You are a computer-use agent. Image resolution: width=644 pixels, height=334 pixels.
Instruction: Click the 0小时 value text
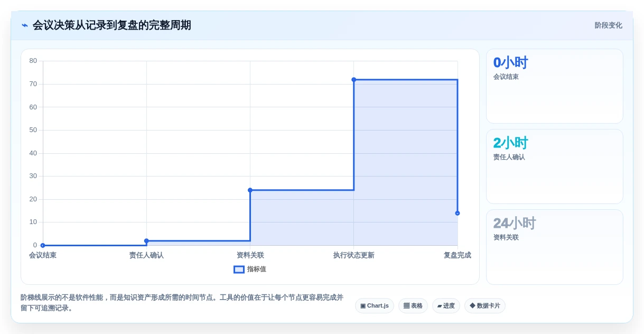tap(510, 62)
